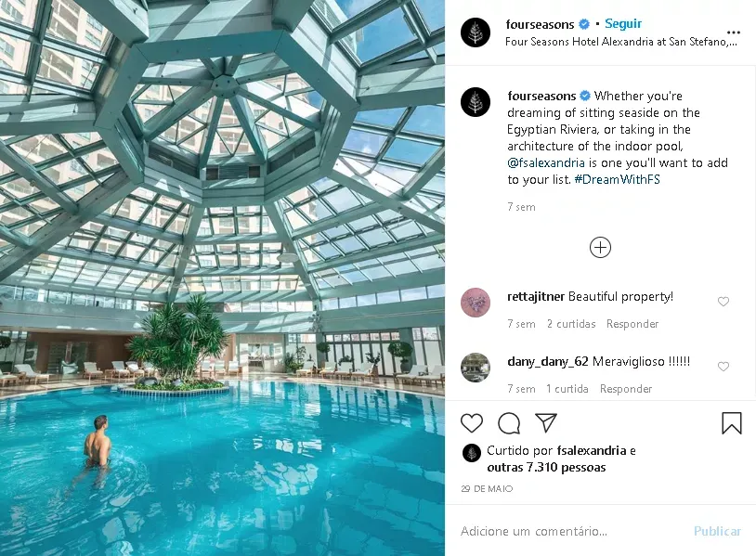The image size is (756, 556).
Task: View the 2 curtidas on rettajitner's comment
Action: (x=571, y=324)
